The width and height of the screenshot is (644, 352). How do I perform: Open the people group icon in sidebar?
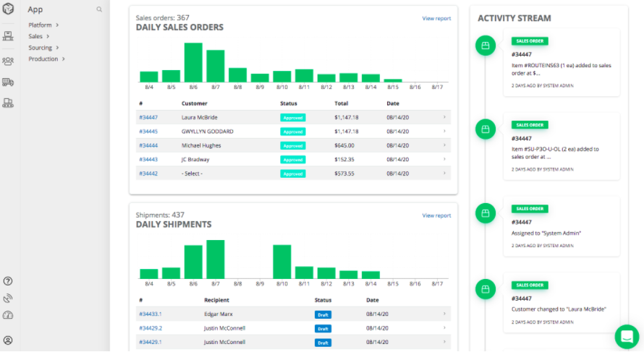[9, 61]
